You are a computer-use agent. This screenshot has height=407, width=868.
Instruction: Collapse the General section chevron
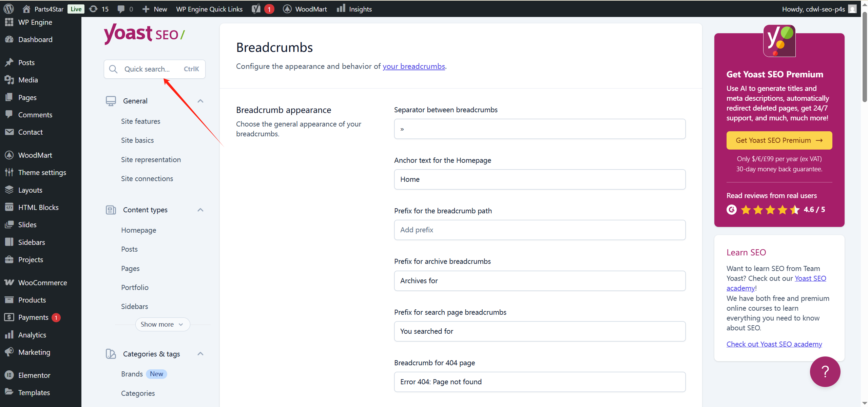click(200, 101)
